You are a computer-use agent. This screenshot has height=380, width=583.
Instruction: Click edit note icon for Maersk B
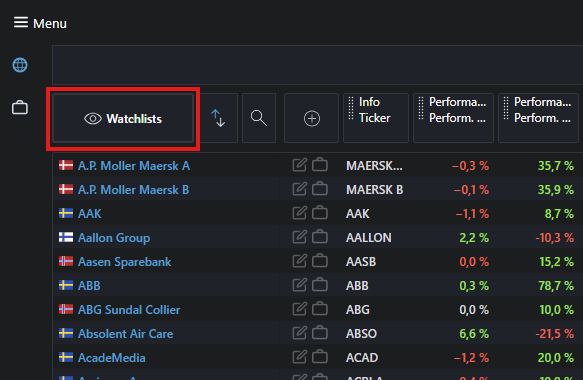click(x=300, y=189)
